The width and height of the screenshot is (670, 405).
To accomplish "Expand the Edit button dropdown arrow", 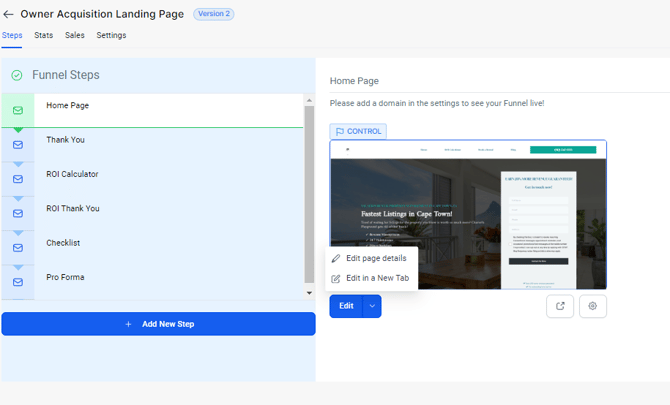I will (x=372, y=306).
